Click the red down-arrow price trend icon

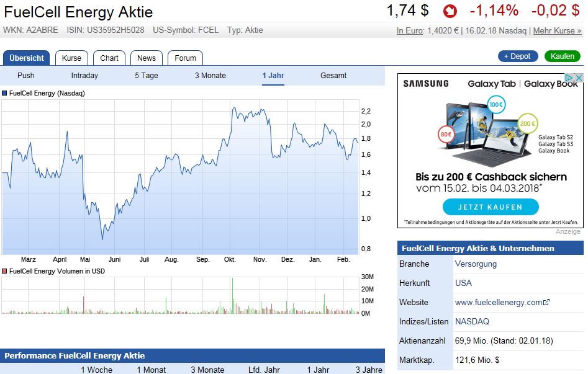450,11
